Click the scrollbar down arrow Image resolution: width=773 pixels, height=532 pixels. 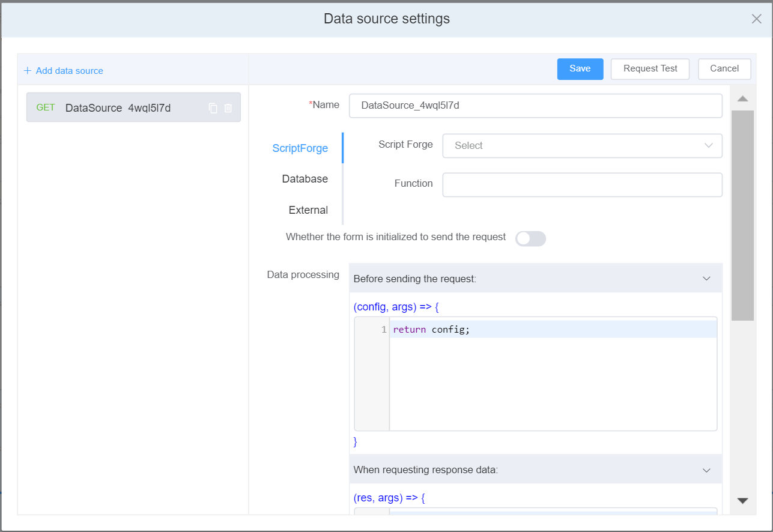click(742, 501)
